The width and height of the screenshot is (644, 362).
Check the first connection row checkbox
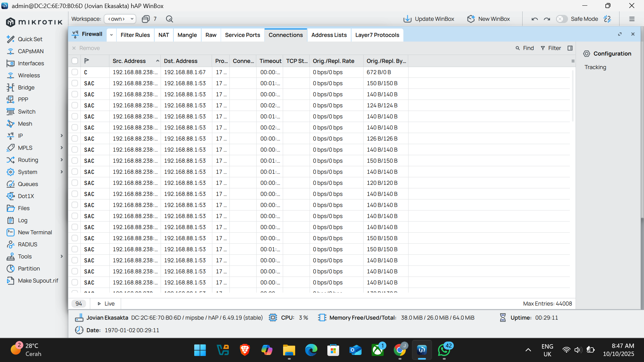point(75,72)
